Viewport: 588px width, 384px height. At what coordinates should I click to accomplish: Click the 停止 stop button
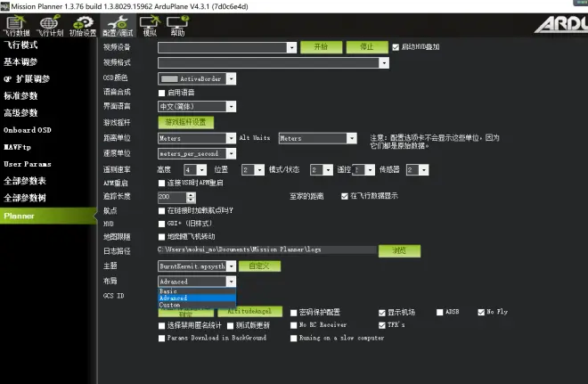tap(367, 47)
